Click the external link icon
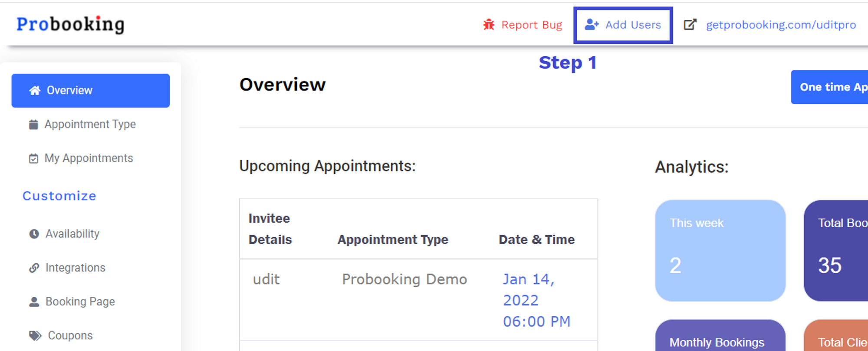The height and width of the screenshot is (351, 868). [x=690, y=24]
